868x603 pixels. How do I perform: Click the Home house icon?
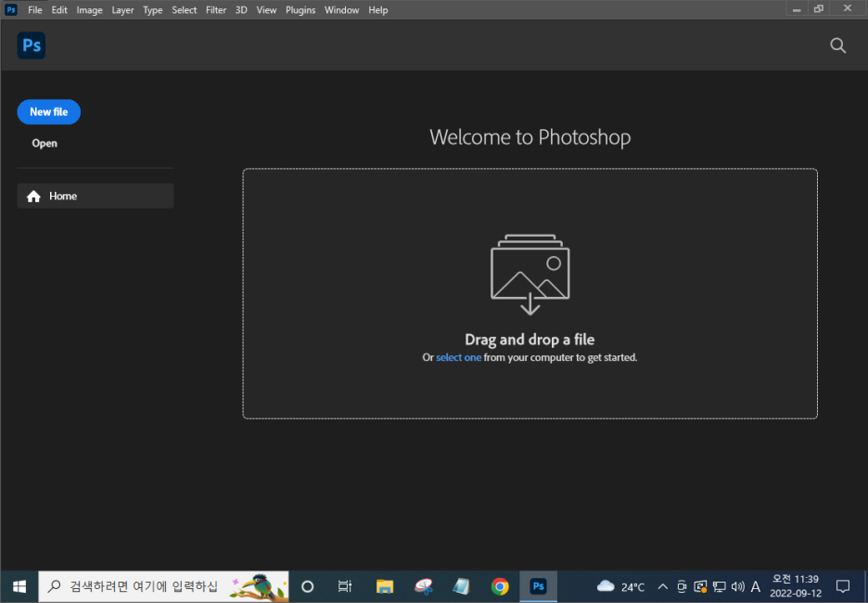coord(33,196)
